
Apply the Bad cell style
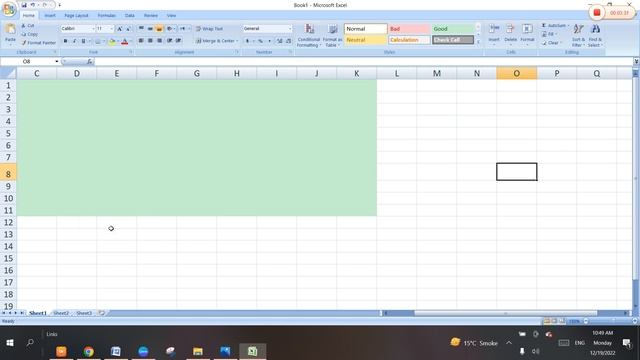[409, 29]
